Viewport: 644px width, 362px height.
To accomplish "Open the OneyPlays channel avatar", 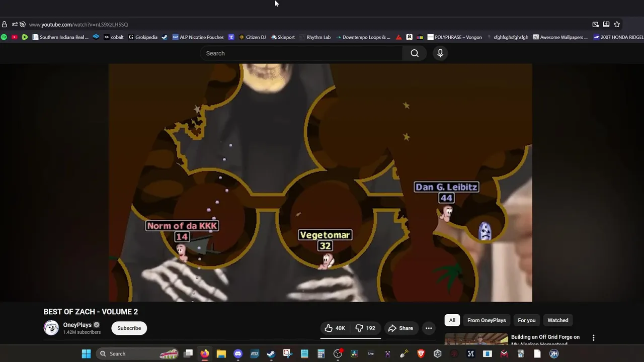I will tap(51, 328).
